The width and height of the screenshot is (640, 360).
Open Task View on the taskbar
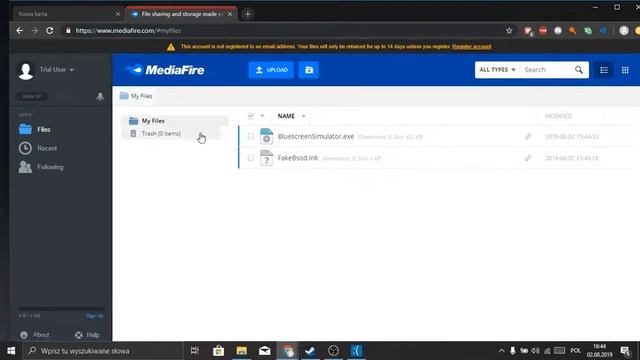point(195,351)
